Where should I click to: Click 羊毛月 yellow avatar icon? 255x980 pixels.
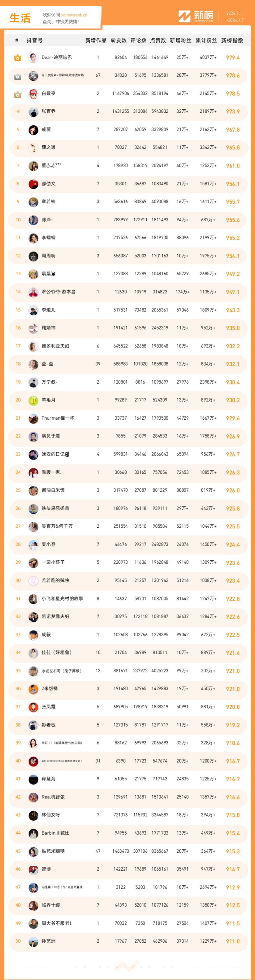click(34, 400)
